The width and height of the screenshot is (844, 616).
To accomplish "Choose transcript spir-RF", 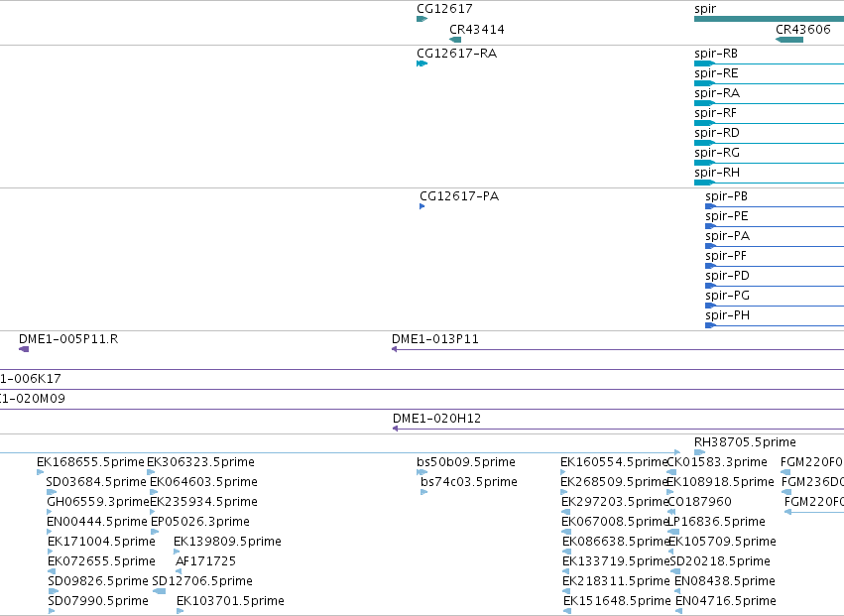I will coord(715,113).
